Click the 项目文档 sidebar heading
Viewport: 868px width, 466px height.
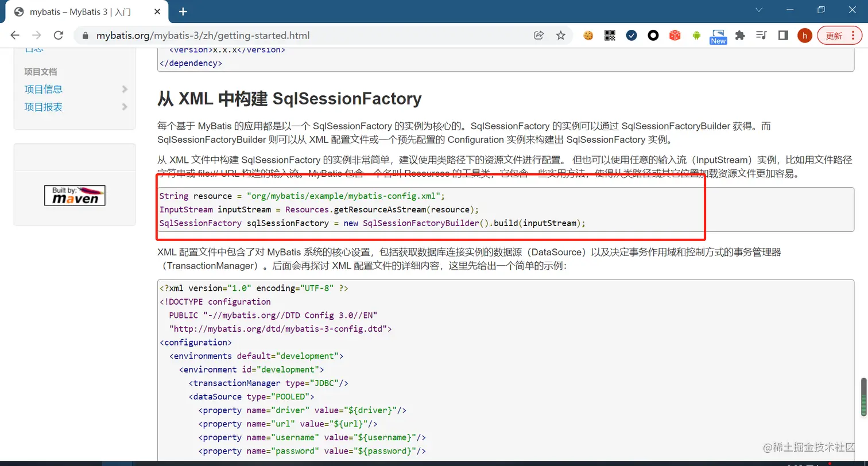(40, 72)
